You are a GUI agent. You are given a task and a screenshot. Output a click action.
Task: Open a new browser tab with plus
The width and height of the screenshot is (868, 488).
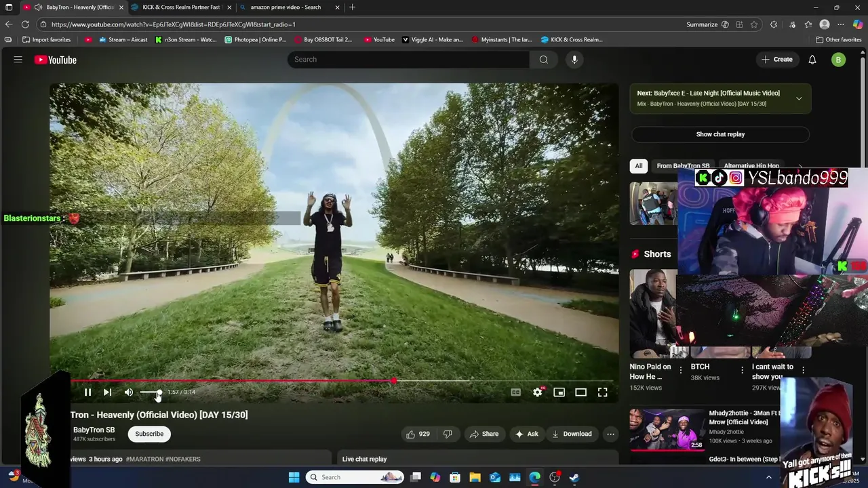(352, 7)
